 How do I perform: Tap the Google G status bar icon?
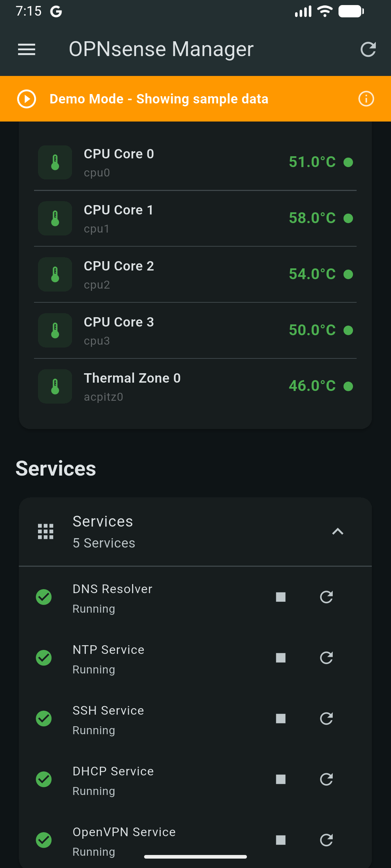56,12
